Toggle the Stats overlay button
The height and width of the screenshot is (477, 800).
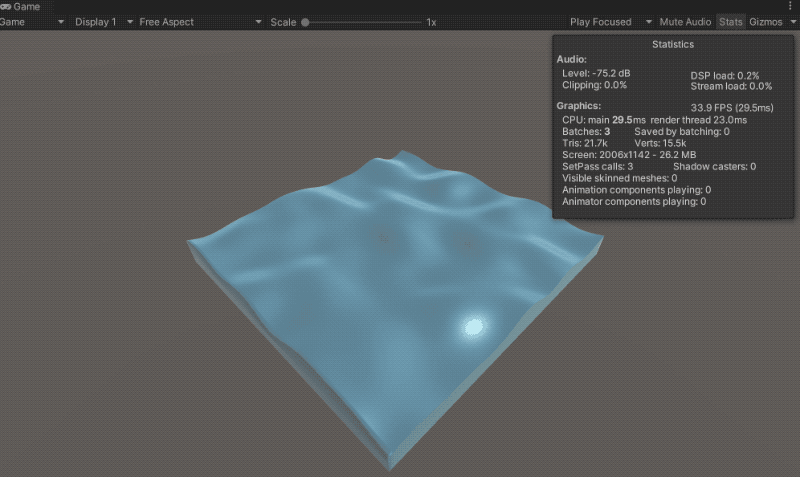731,22
